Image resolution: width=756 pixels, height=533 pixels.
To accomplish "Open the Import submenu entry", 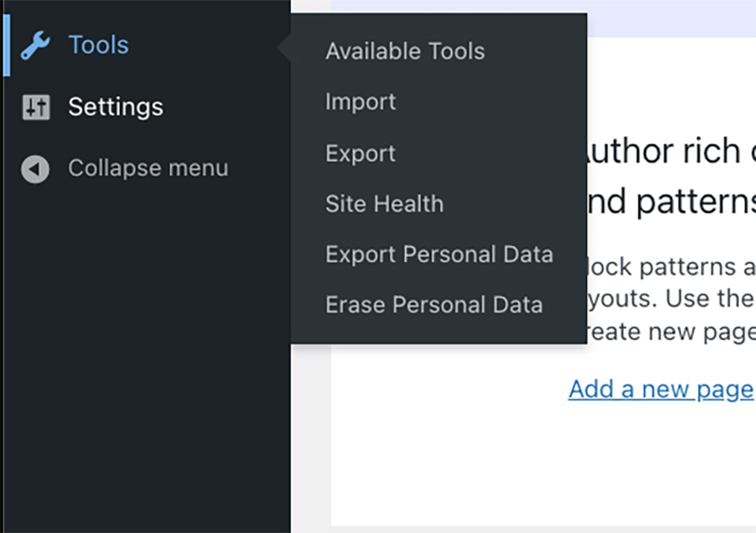I will click(360, 101).
